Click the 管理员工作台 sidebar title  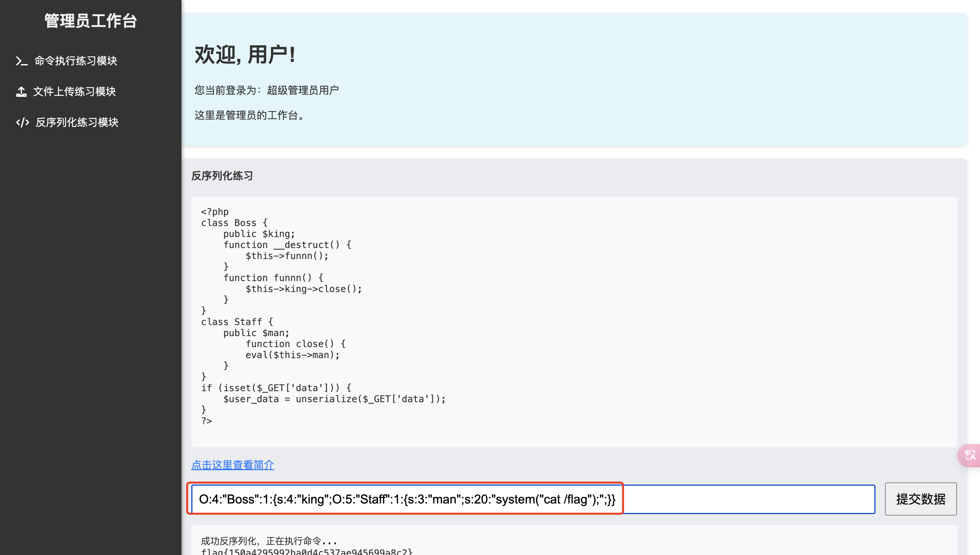90,21
